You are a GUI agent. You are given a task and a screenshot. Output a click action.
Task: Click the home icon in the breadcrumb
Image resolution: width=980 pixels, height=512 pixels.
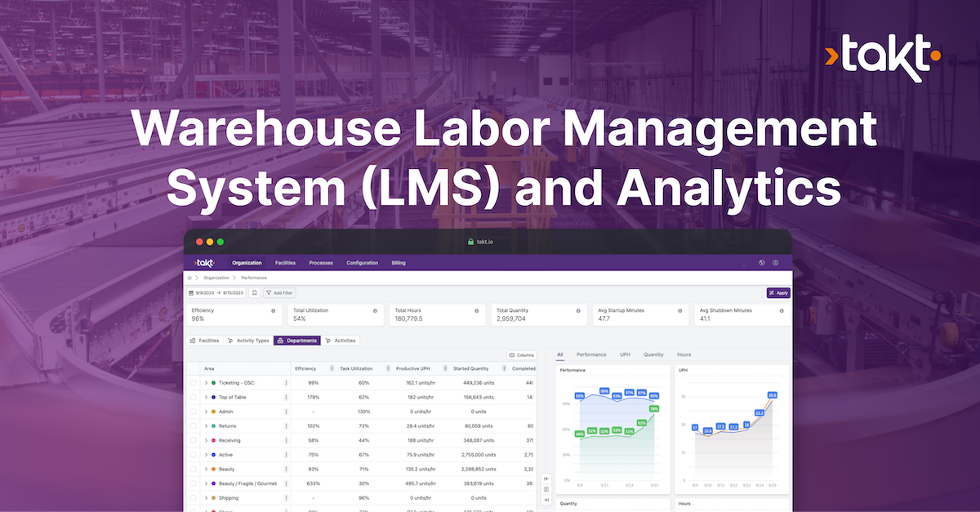[x=189, y=278]
